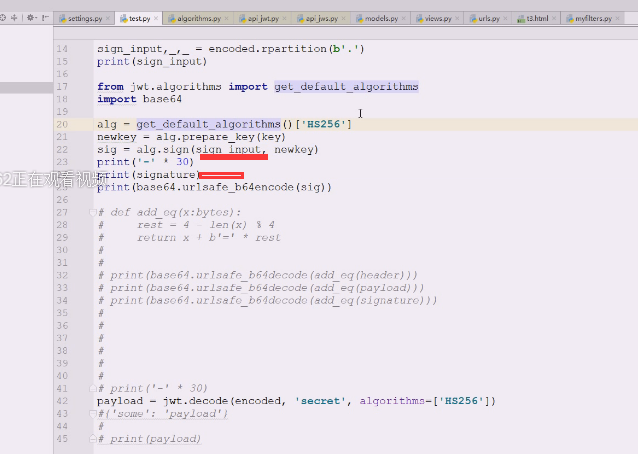Click gutter line number 42
Image resolution: width=638 pixels, height=454 pixels.
(x=62, y=401)
